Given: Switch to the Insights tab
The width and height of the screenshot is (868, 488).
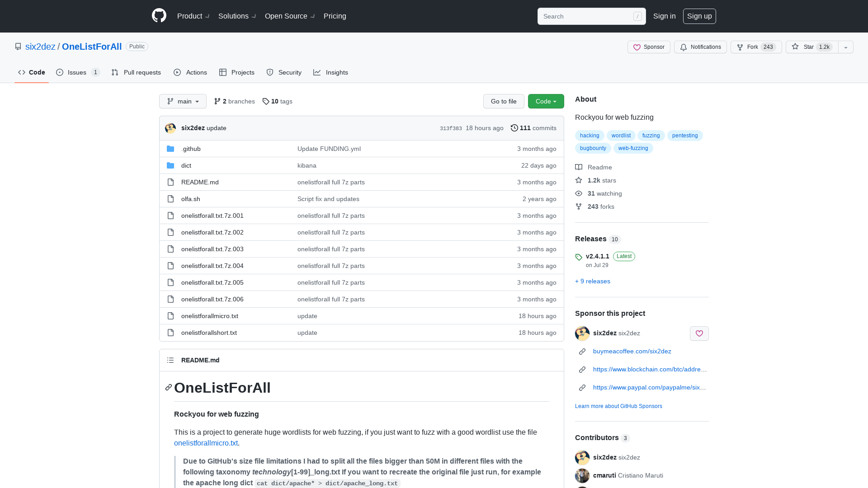Looking at the screenshot, I should coord(330,72).
